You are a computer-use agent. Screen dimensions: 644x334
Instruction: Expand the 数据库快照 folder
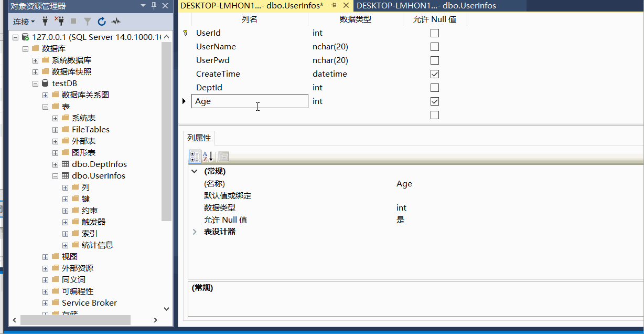click(x=35, y=72)
